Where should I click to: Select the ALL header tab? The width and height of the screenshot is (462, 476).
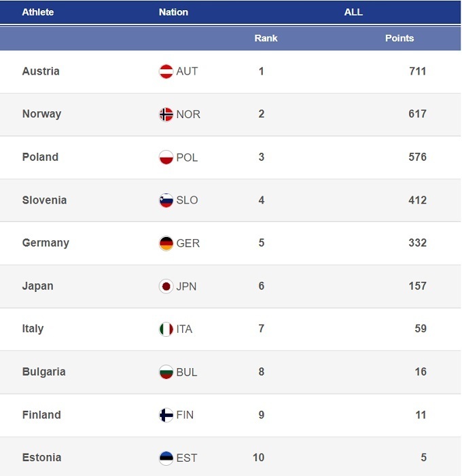353,12
